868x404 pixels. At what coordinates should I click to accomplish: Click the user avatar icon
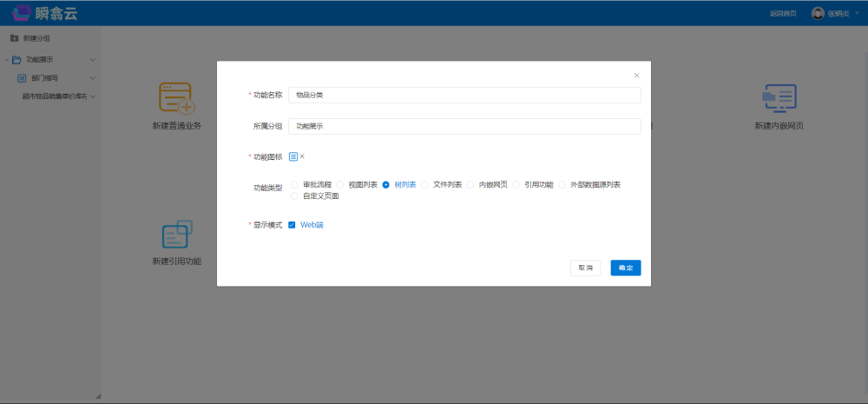pyautogui.click(x=818, y=13)
